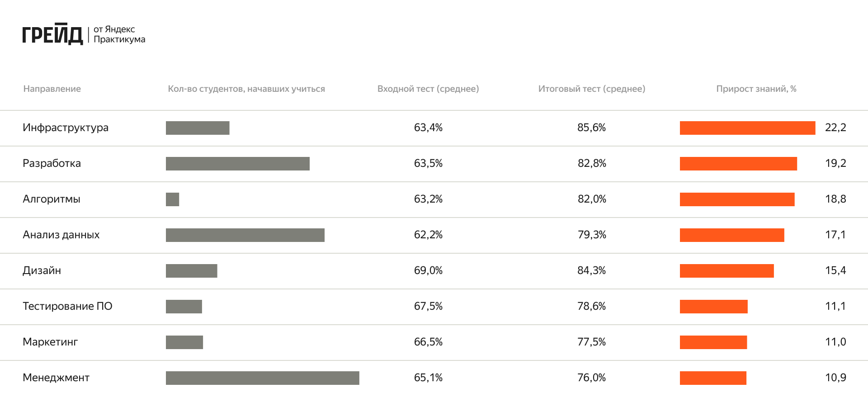Click the orange growth bar for Маркетинг
The image size is (868, 407).
point(713,342)
